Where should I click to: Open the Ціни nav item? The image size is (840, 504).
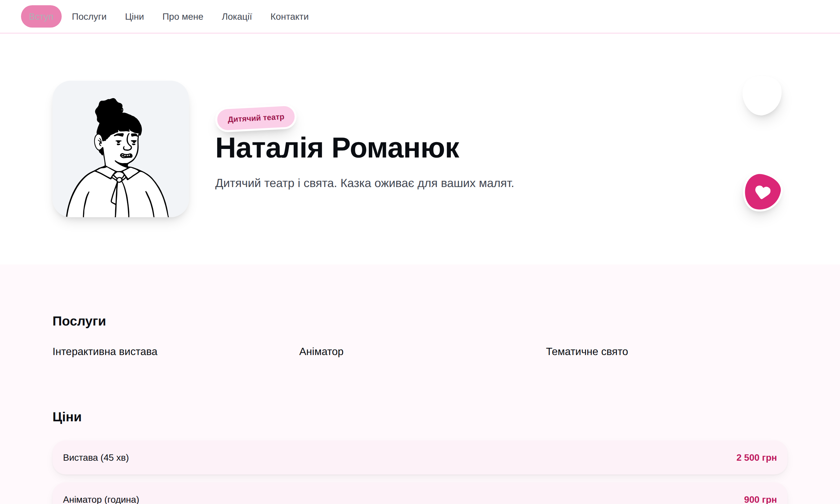coord(134,16)
